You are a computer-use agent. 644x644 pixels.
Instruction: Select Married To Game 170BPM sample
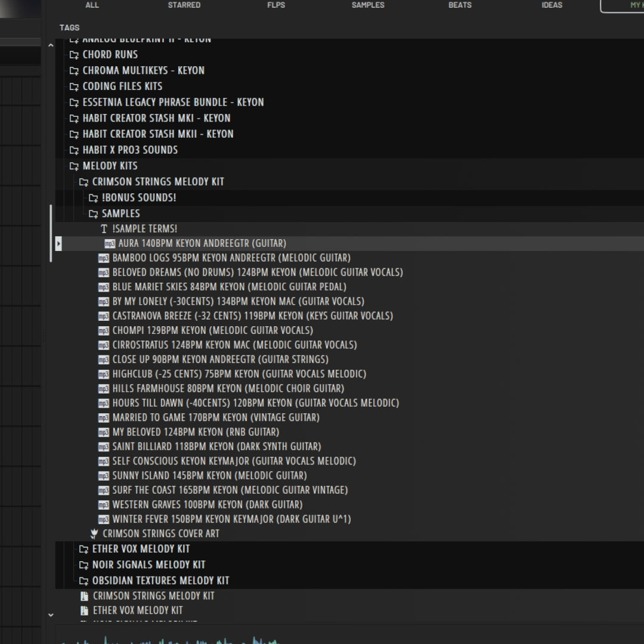point(216,417)
